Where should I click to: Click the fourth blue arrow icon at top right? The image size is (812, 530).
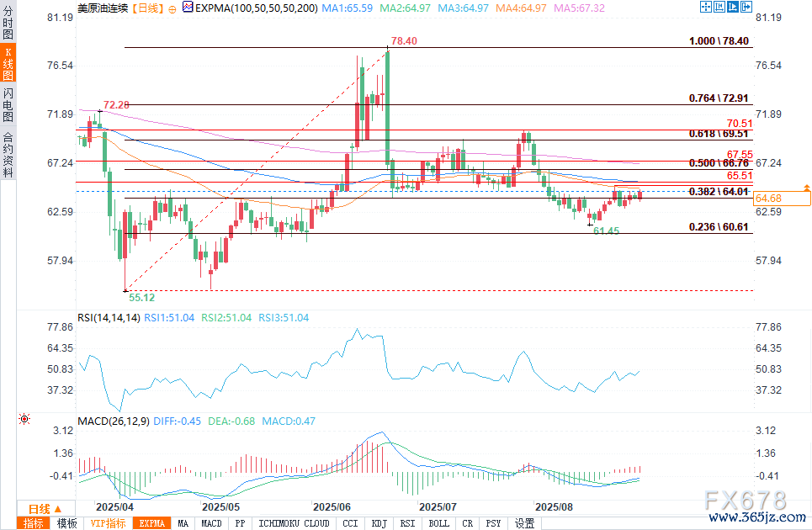745,7
